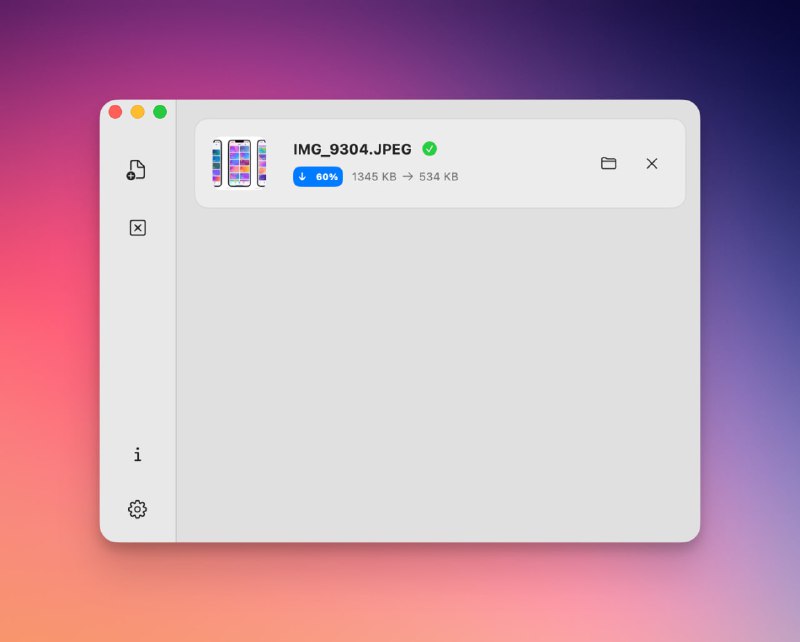The height and width of the screenshot is (642, 800).
Task: Clear all files from the compression list
Action: point(136,227)
